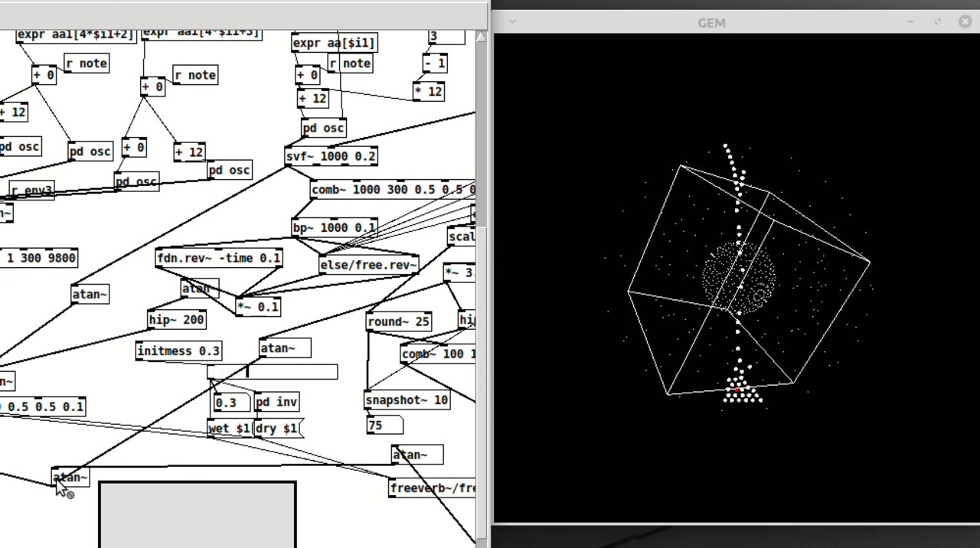
Task: Click the wet $1 message box
Action: (x=230, y=428)
